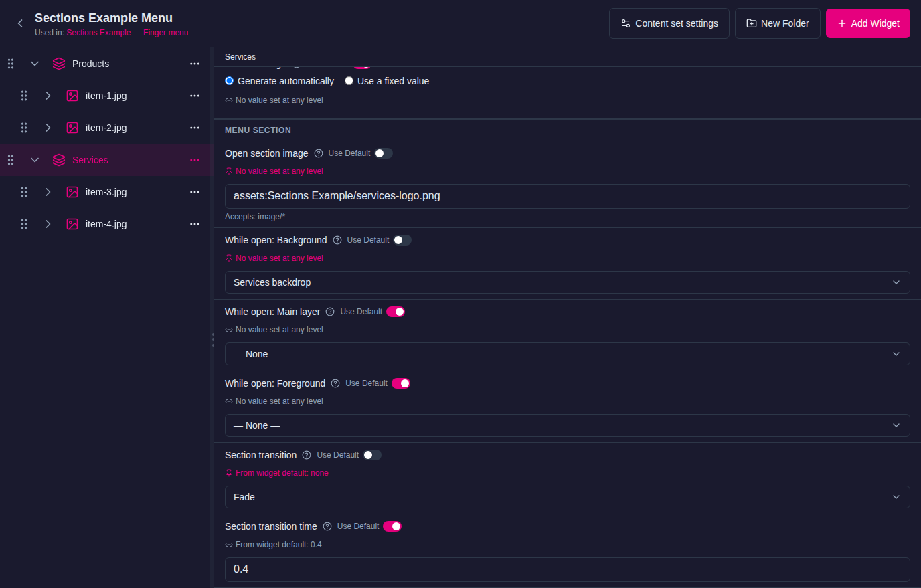The width and height of the screenshot is (921, 588).
Task: Click help icon beside Section transition time
Action: [327, 526]
